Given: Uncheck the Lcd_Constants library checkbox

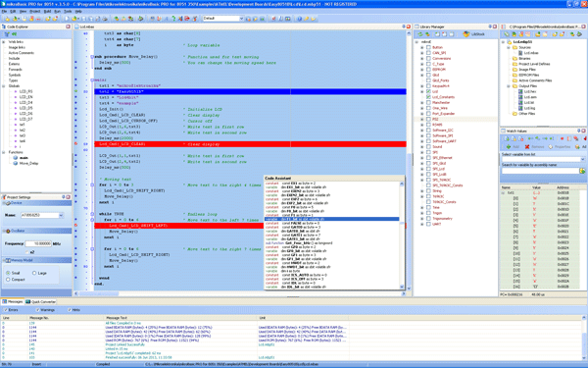Looking at the screenshot, I should click(x=428, y=97).
